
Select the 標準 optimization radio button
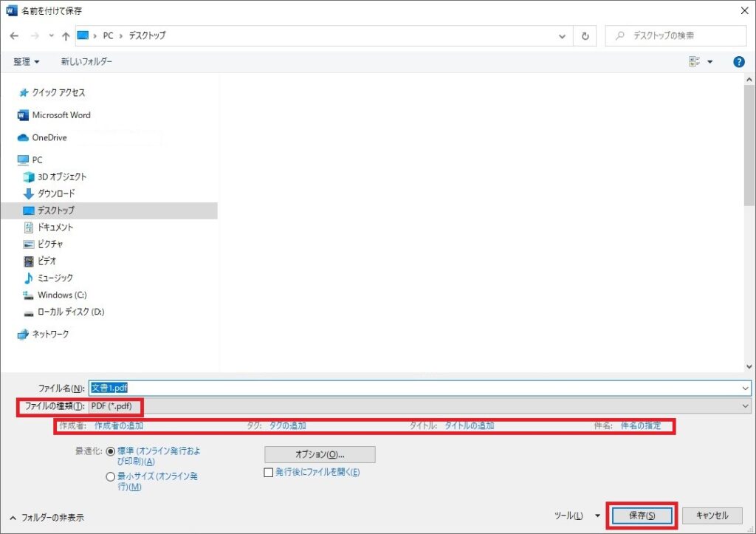pos(111,451)
